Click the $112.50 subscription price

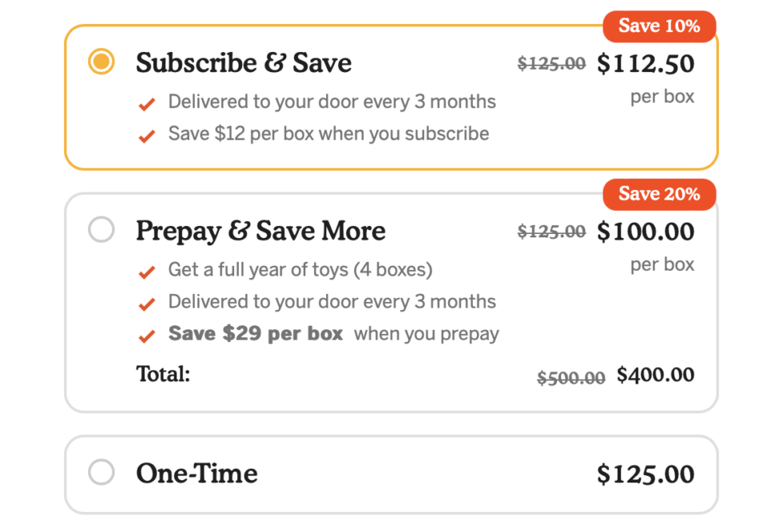[646, 64]
